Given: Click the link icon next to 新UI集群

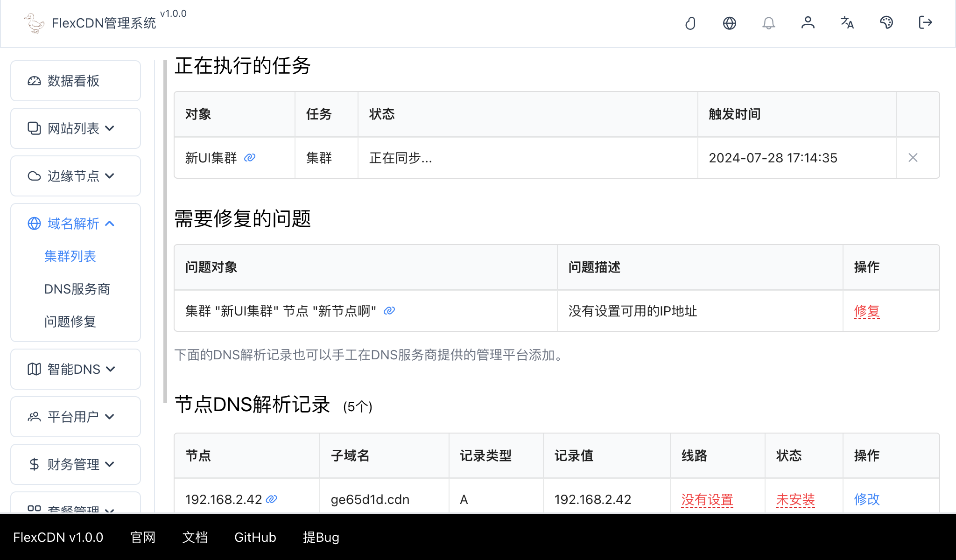Looking at the screenshot, I should [x=250, y=158].
